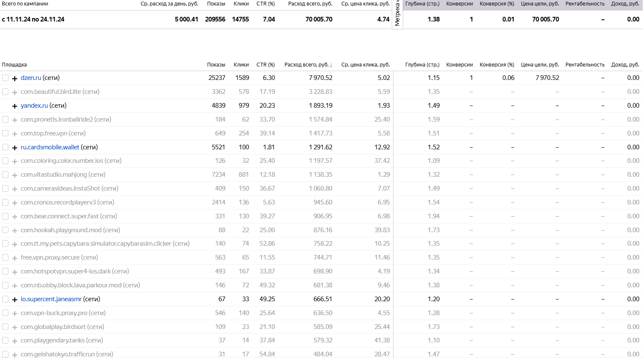This screenshot has width=644, height=358.
Task: Click dzen.ru impressions value 25237
Action: [x=217, y=78]
